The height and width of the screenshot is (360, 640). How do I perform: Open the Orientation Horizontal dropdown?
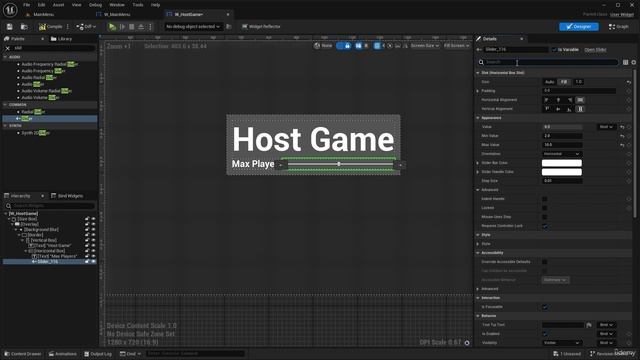[562, 154]
